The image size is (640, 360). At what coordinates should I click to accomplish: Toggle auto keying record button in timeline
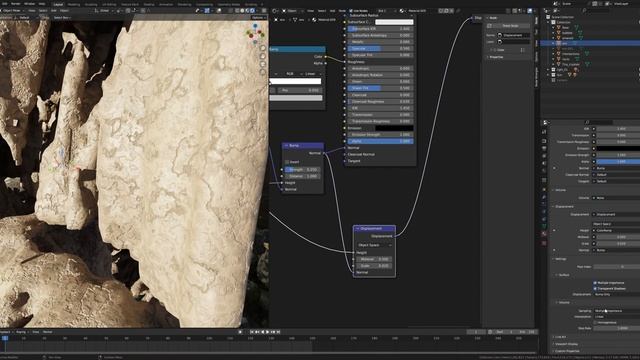[x=240, y=332]
